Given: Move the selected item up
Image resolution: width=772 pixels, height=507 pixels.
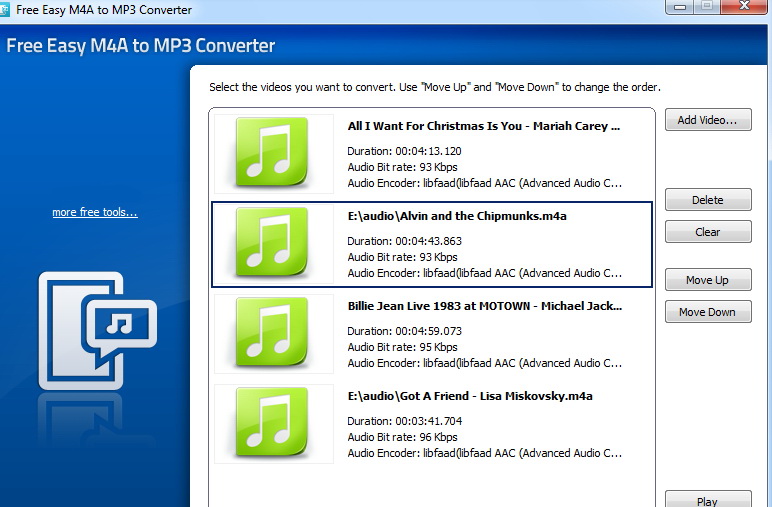Looking at the screenshot, I should pos(708,280).
